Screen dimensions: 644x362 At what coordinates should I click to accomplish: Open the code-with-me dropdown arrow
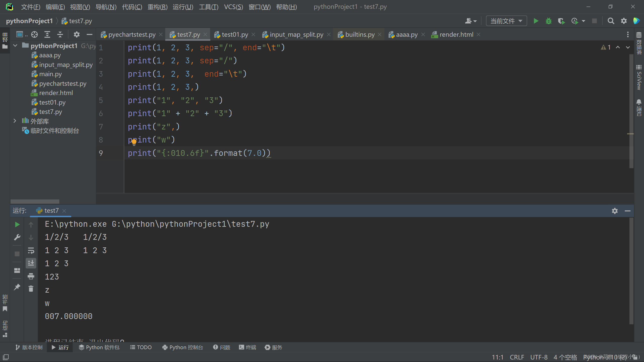(475, 21)
